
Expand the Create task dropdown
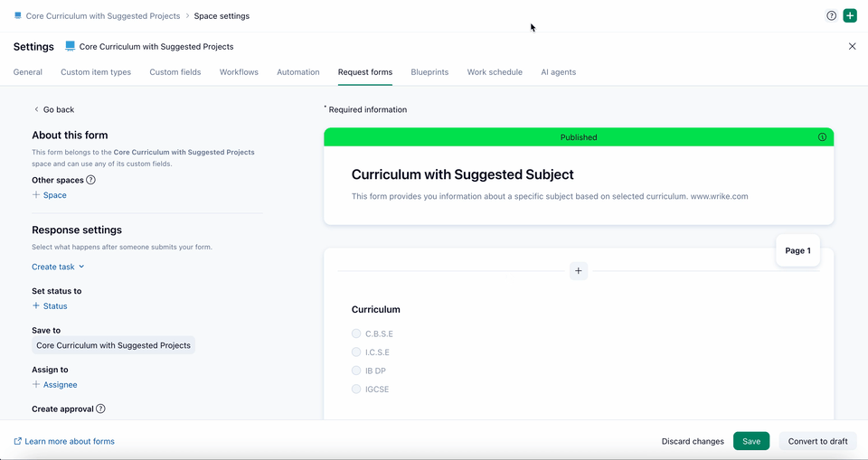click(58, 267)
